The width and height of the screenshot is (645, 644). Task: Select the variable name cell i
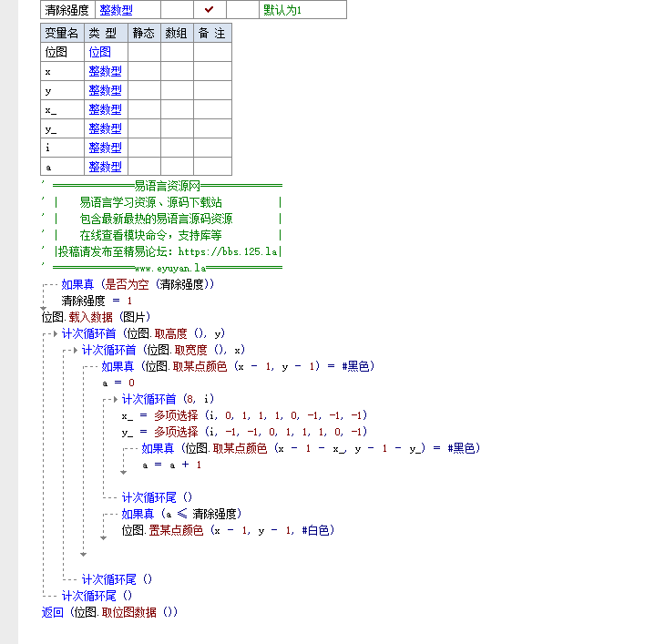click(62, 148)
